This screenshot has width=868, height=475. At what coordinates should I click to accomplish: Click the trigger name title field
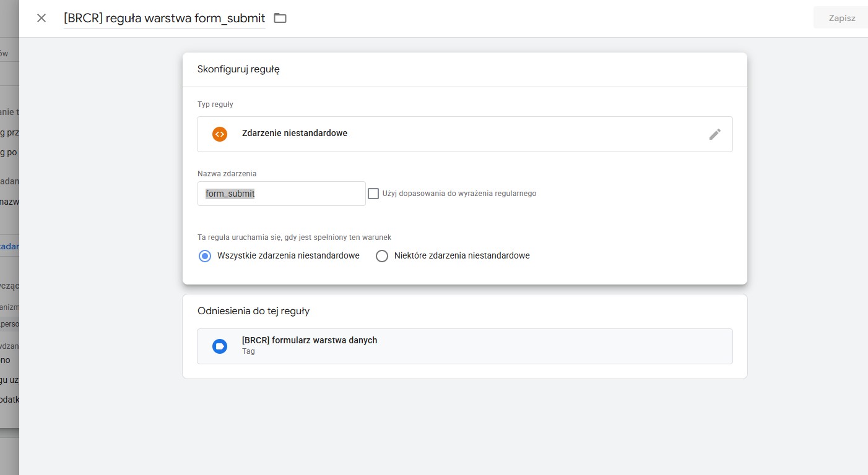pyautogui.click(x=164, y=19)
